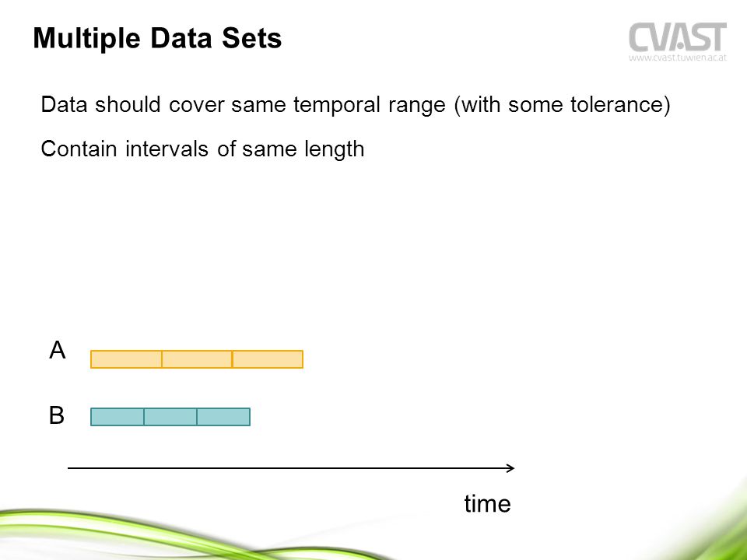The width and height of the screenshot is (747, 560).
Task: Select the 'Contain intervals of same length' text
Action: (202, 149)
